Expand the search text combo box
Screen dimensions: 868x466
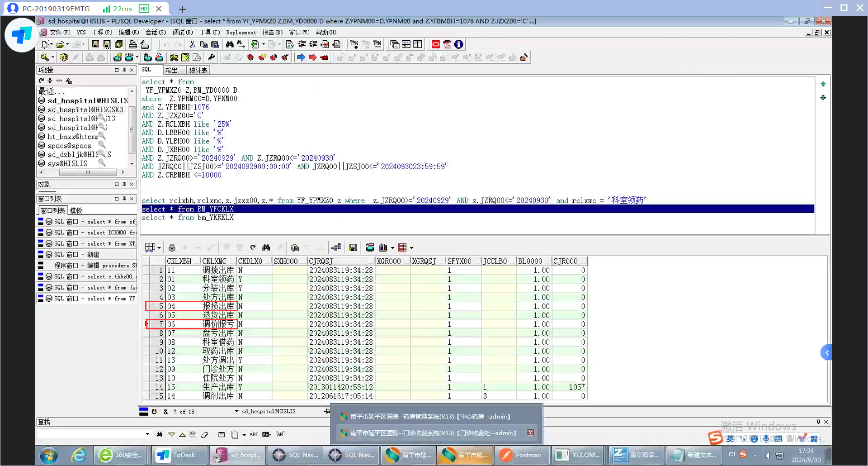click(147, 434)
